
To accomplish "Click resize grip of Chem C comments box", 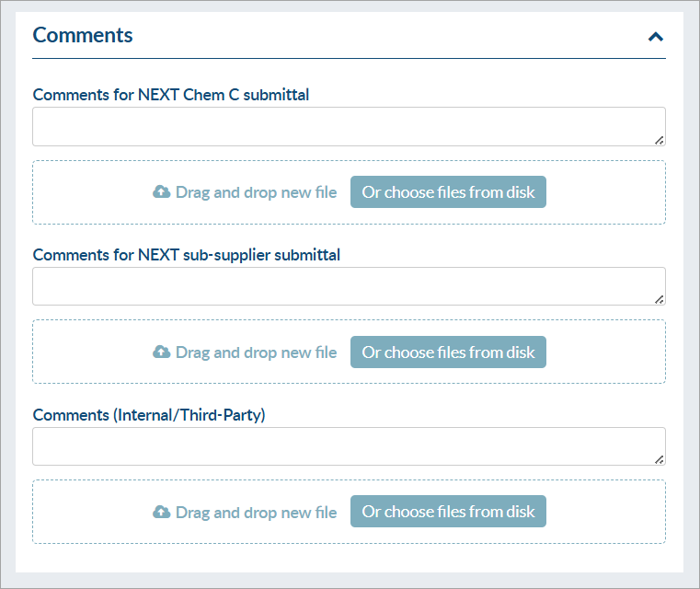I will pyautogui.click(x=659, y=140).
